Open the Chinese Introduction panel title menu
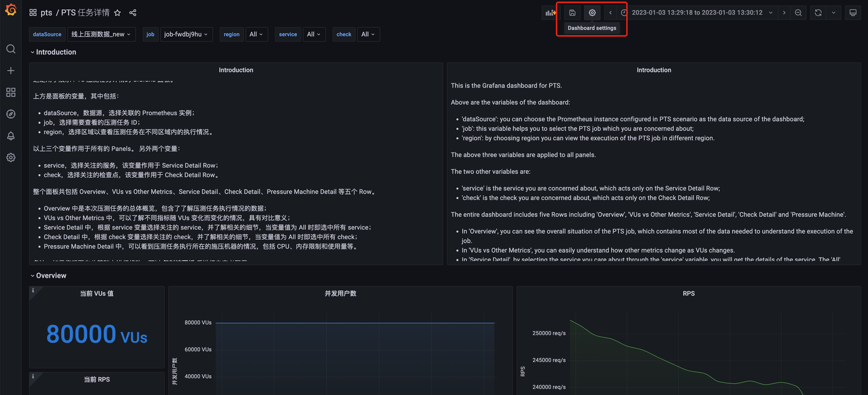This screenshot has height=395, width=868. pyautogui.click(x=236, y=70)
